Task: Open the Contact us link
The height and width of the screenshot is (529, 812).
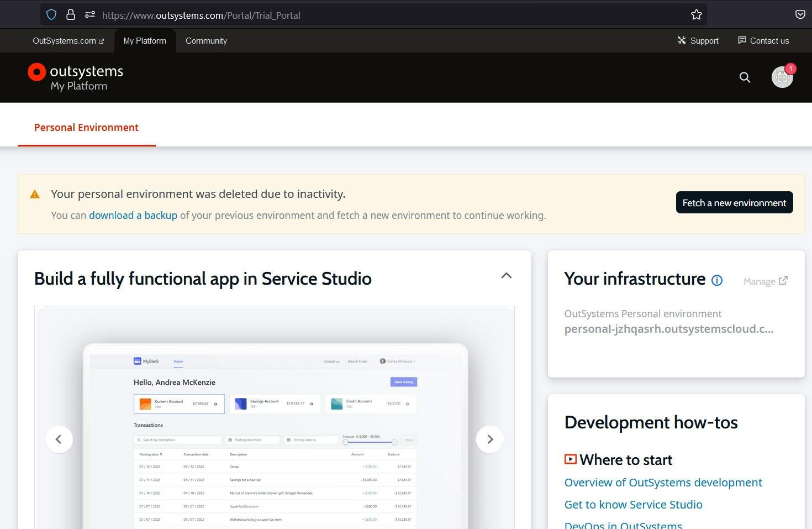Action: (x=763, y=41)
